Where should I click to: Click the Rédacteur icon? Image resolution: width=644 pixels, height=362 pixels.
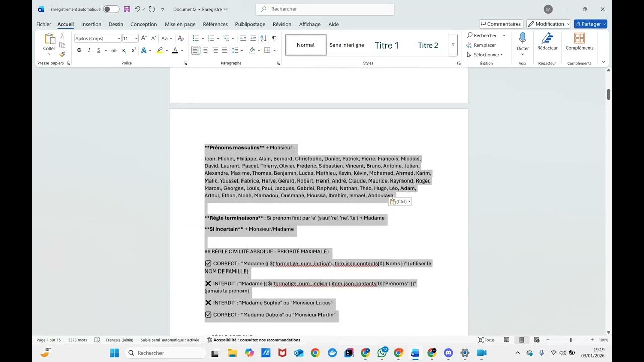[x=547, y=38]
